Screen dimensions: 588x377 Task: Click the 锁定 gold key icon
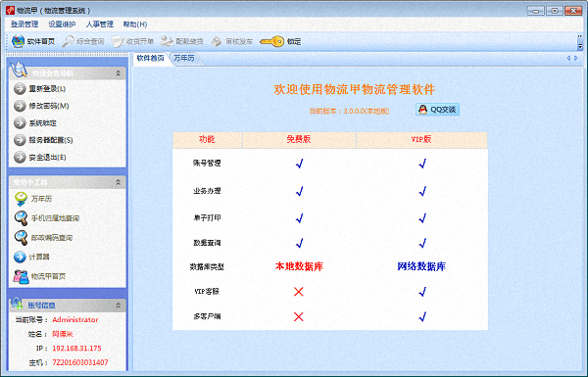pyautogui.click(x=271, y=41)
